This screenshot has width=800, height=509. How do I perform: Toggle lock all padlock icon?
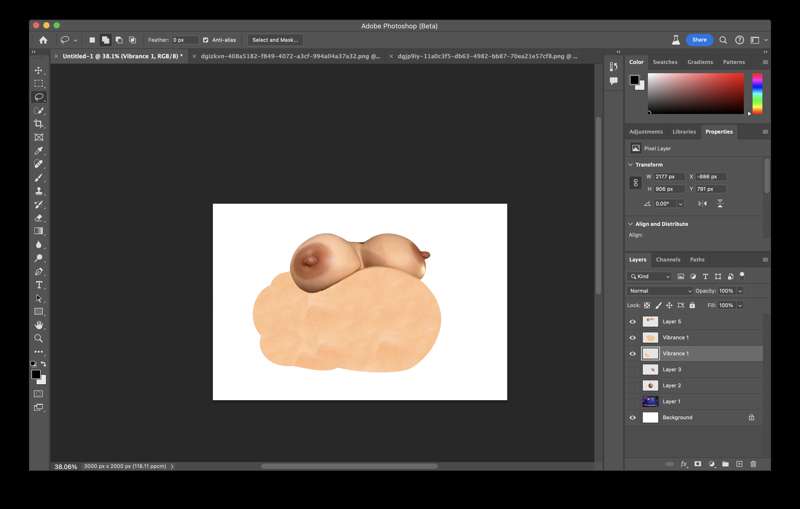tap(692, 306)
